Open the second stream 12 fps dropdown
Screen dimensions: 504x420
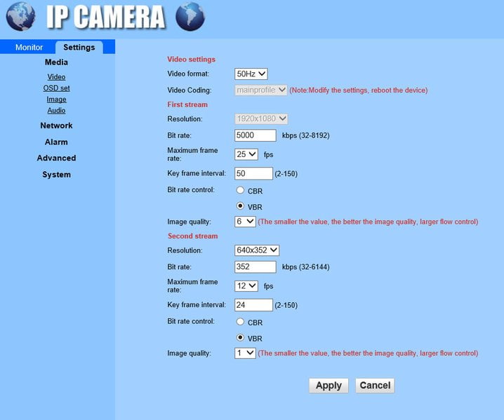[246, 286]
